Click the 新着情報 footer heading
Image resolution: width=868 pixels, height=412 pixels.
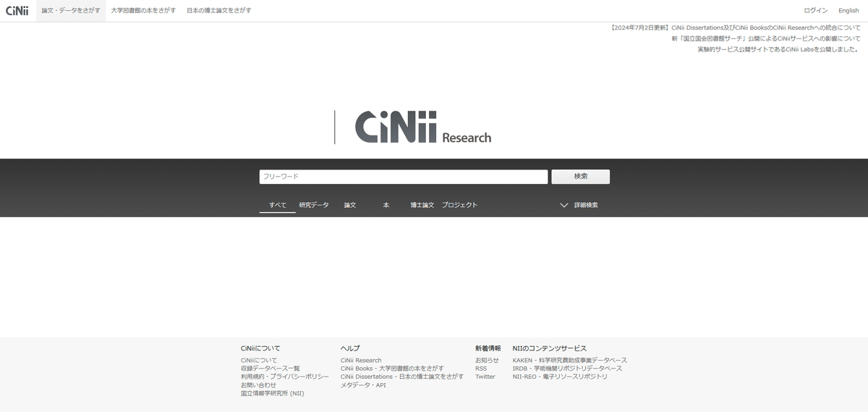488,348
